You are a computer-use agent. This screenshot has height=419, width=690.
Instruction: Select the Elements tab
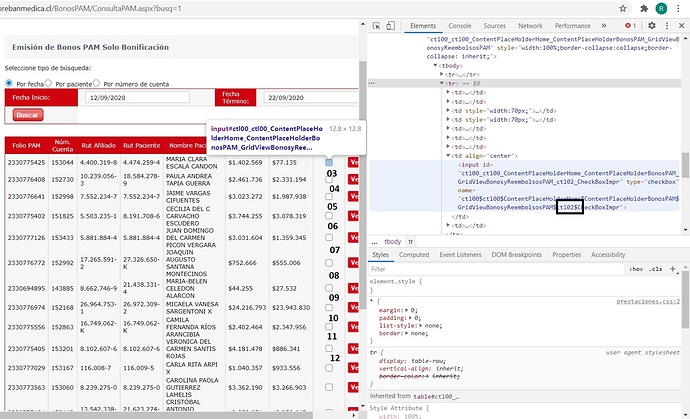[423, 26]
